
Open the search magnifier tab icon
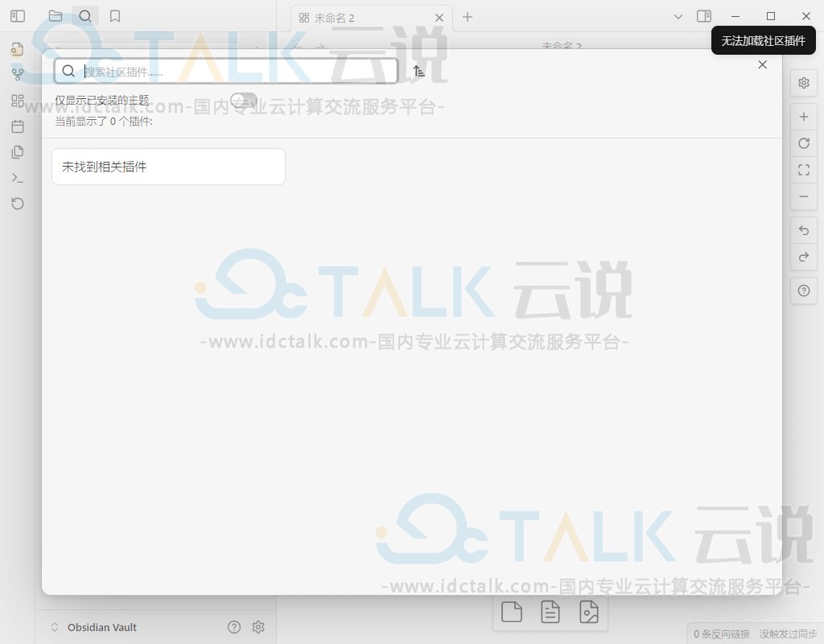(x=85, y=16)
